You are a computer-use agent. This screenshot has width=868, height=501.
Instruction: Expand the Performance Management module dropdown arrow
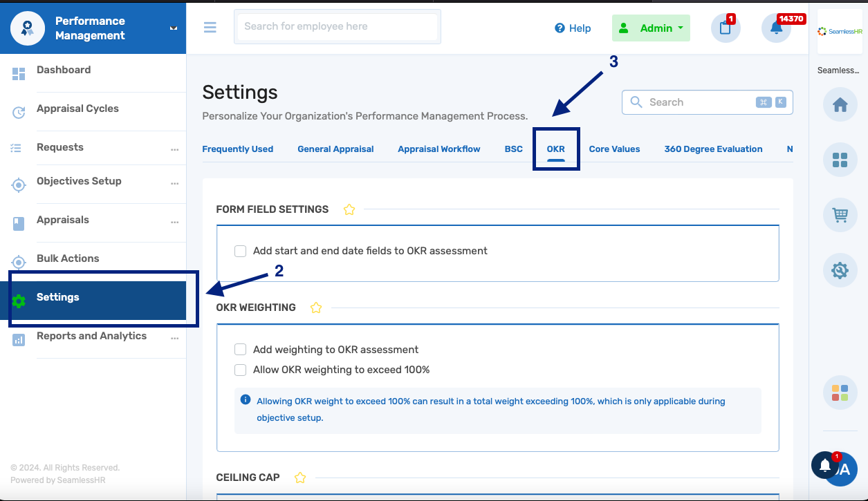click(x=173, y=28)
